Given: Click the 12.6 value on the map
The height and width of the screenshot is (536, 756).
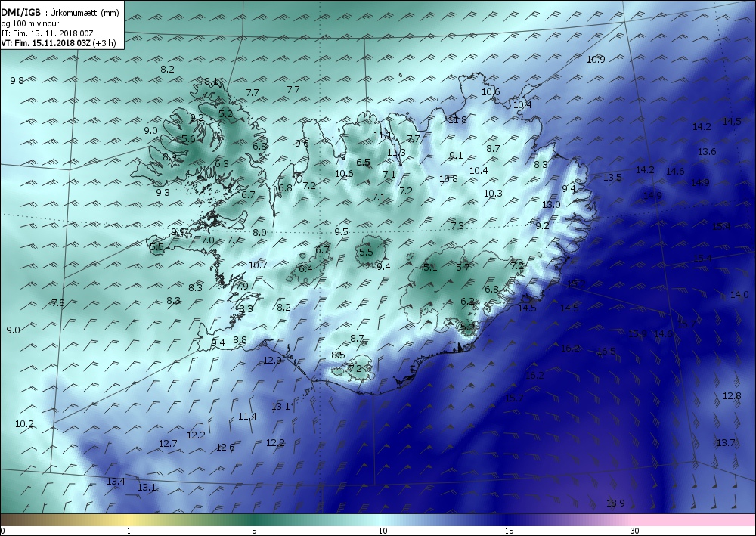Looking at the screenshot, I should point(225,448).
